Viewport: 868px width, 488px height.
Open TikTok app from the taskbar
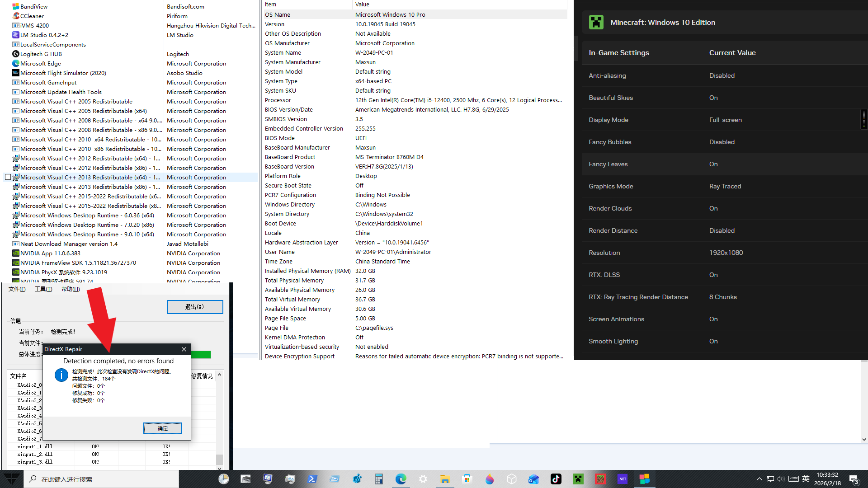point(556,479)
